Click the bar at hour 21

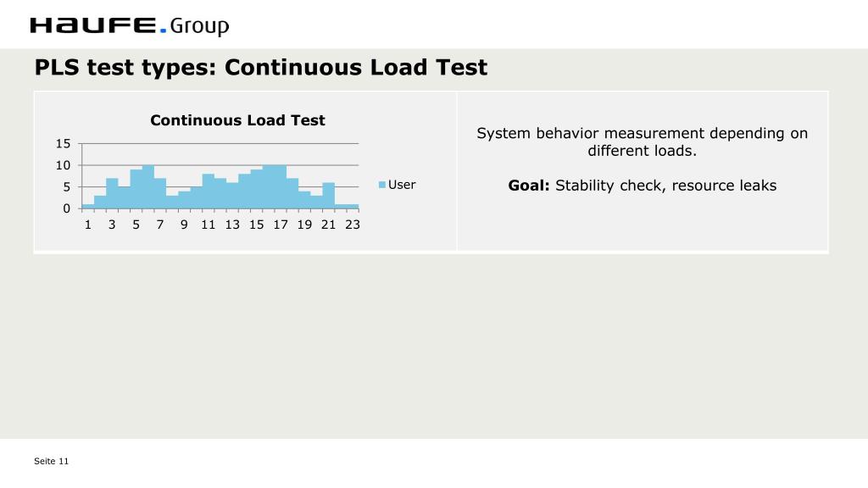click(x=328, y=196)
